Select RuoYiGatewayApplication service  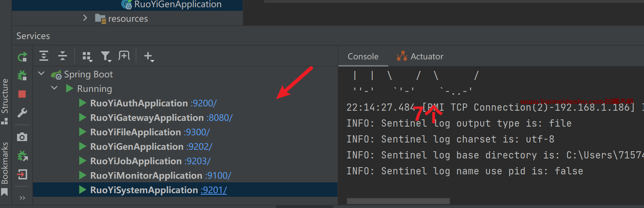[147, 118]
